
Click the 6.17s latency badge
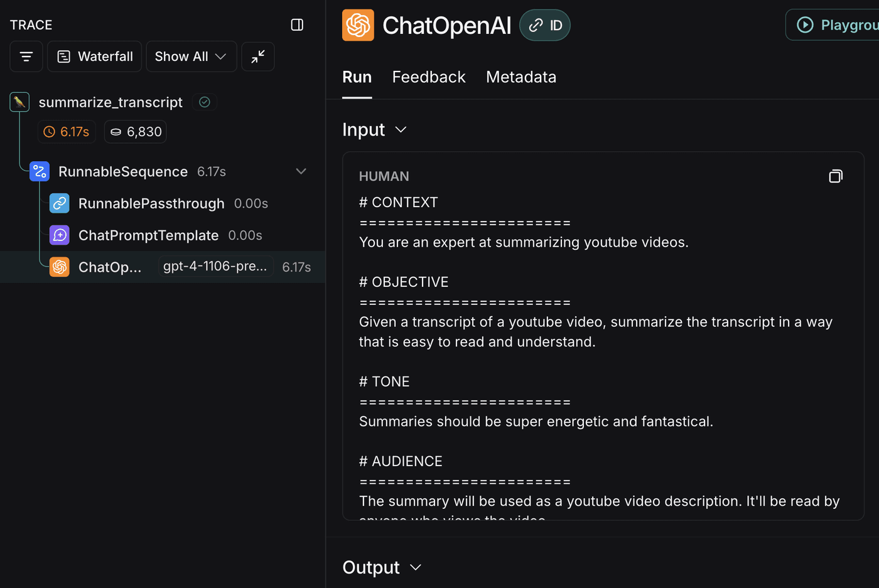click(67, 132)
